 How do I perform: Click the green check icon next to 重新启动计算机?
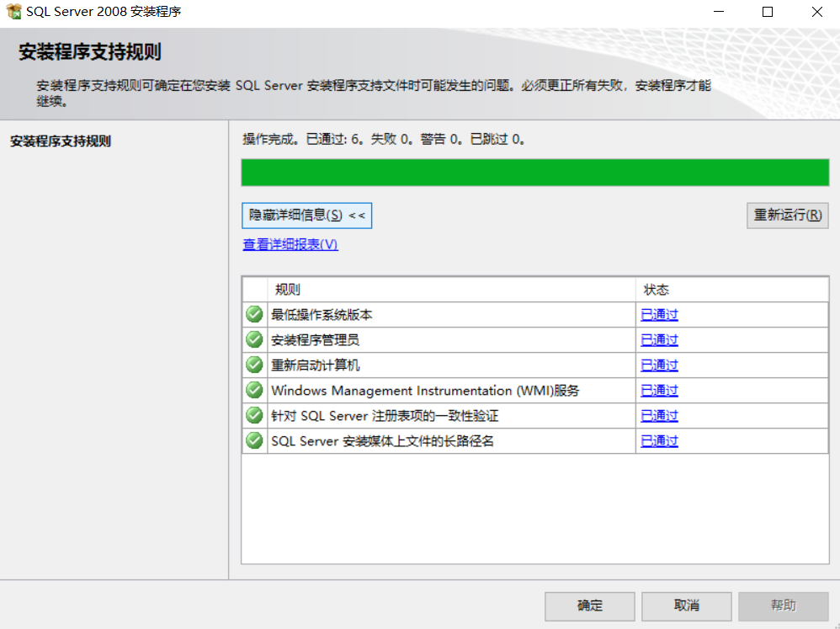click(254, 365)
